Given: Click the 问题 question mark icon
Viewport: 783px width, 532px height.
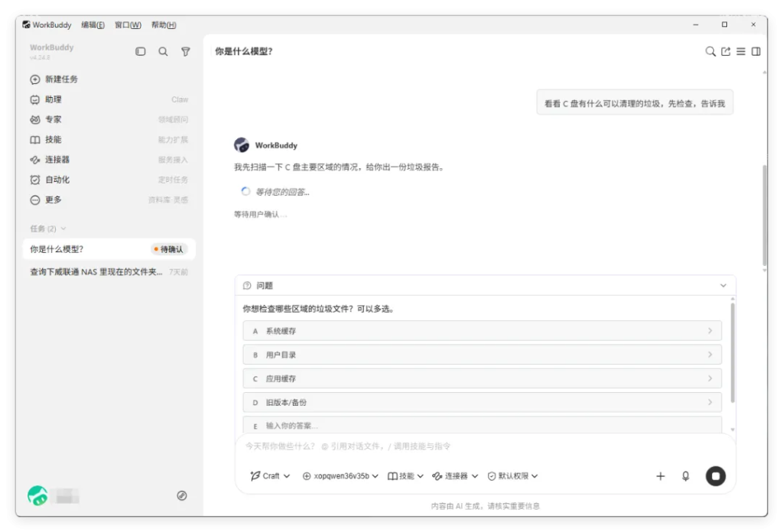Looking at the screenshot, I should coord(247,285).
